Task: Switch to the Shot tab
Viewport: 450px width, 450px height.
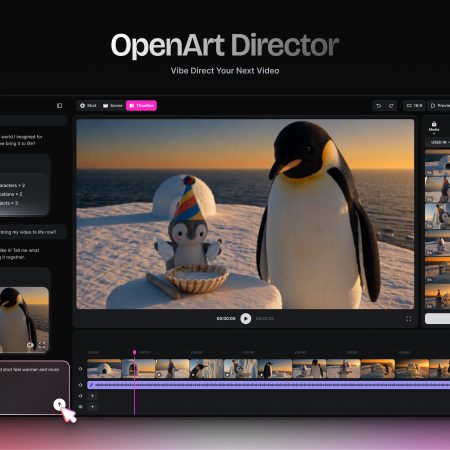Action: coord(88,106)
